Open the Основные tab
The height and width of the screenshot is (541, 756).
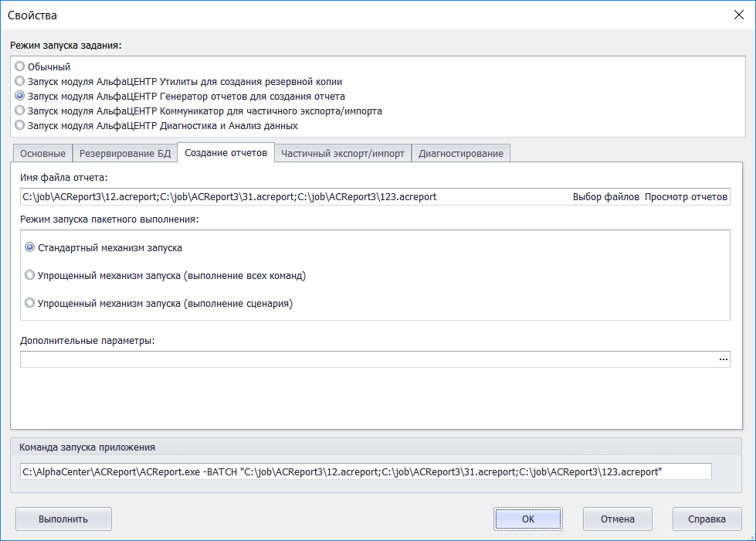coord(42,153)
